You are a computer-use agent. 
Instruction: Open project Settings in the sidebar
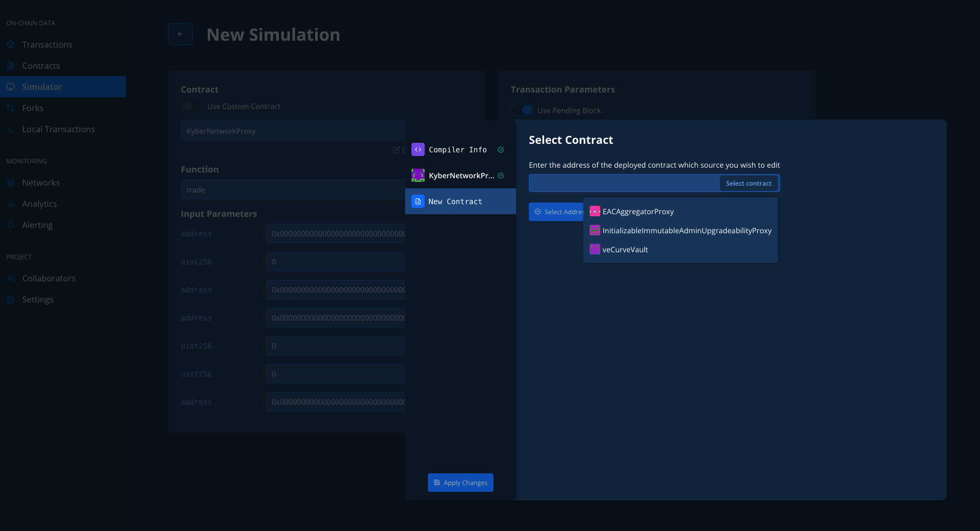tap(63, 299)
